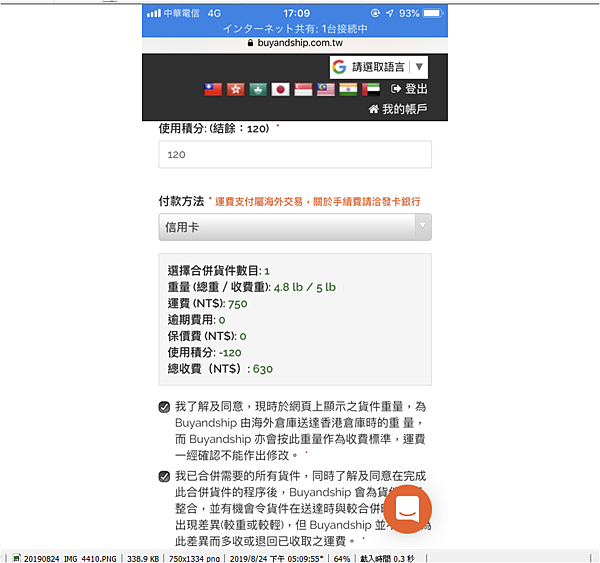
Task: Open the 信用卡 payment method dropdown
Action: [x=295, y=227]
